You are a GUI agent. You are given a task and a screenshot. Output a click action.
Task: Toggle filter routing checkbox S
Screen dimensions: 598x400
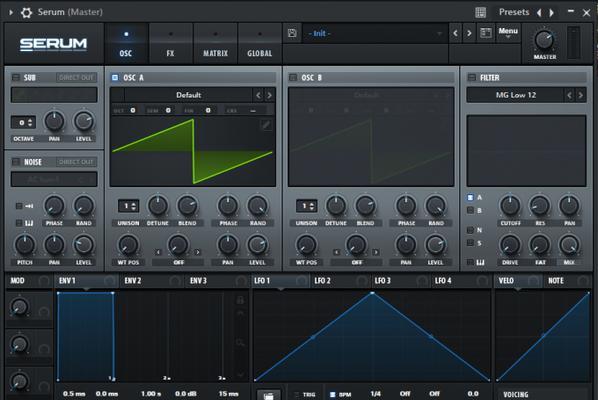(x=470, y=243)
